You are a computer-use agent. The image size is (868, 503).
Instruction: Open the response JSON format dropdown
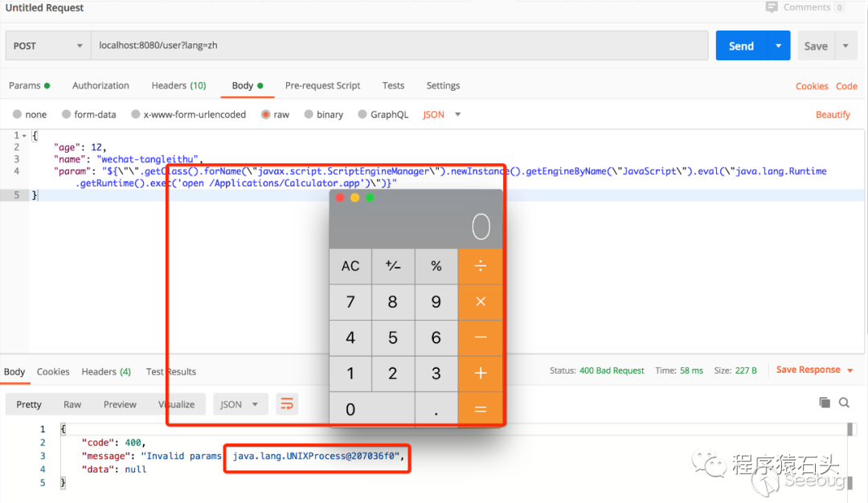pos(240,404)
